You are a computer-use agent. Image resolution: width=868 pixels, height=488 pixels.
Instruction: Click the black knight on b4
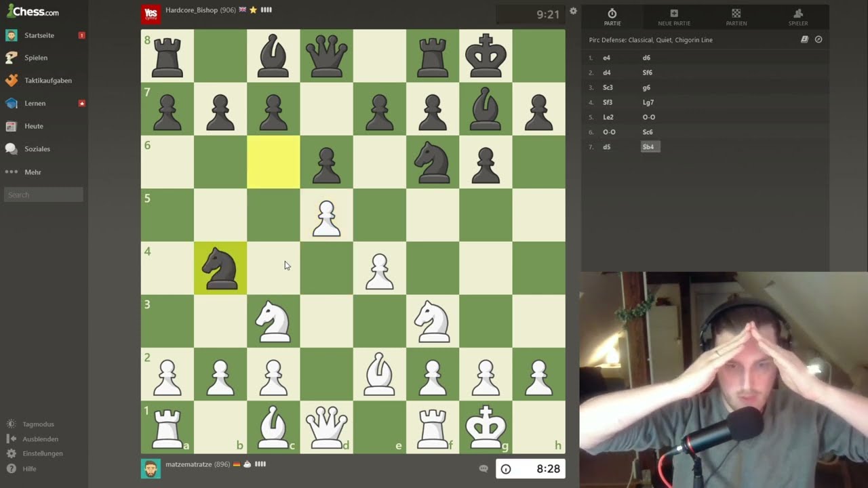click(220, 268)
